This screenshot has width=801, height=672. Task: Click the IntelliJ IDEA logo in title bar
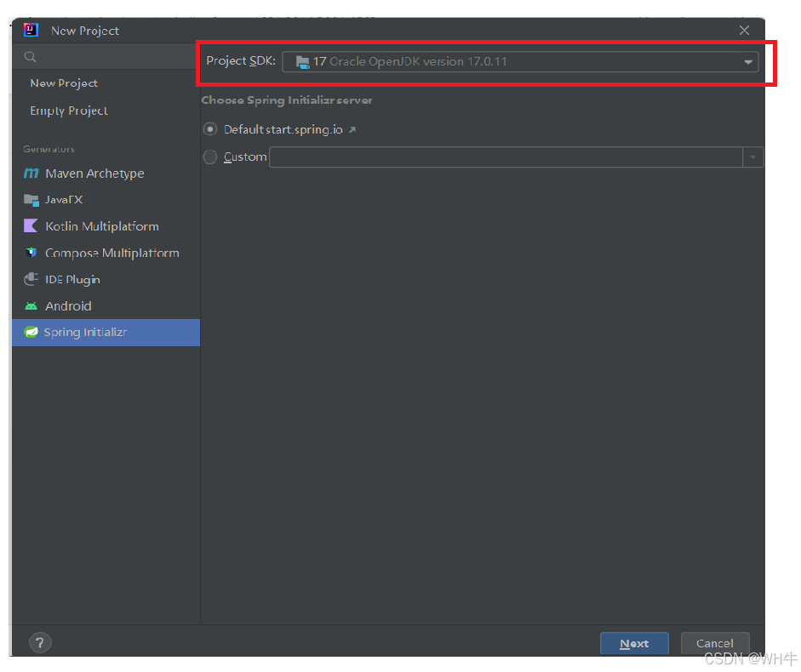point(31,30)
